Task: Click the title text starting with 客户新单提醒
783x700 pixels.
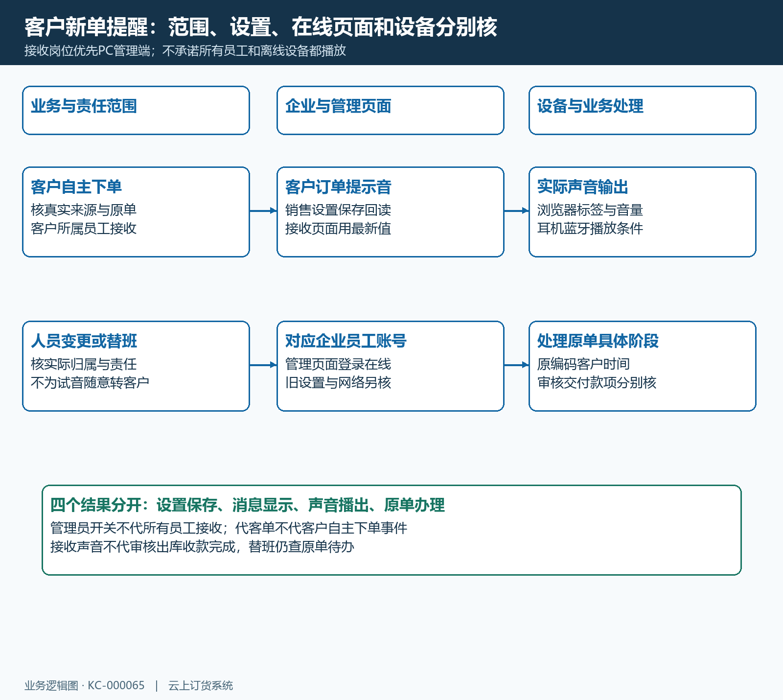Action: tap(261, 27)
